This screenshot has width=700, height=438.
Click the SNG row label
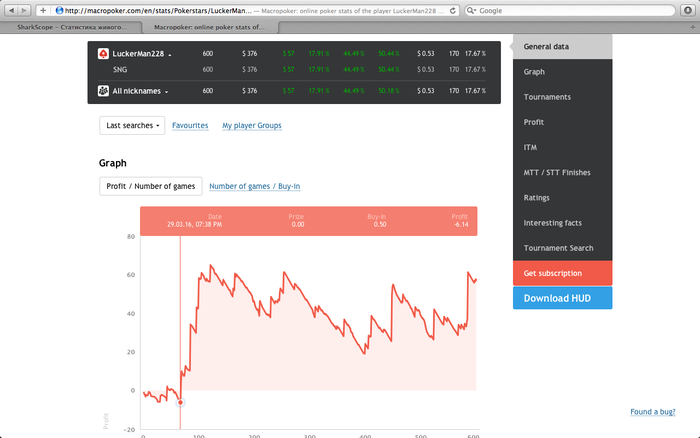coord(120,70)
